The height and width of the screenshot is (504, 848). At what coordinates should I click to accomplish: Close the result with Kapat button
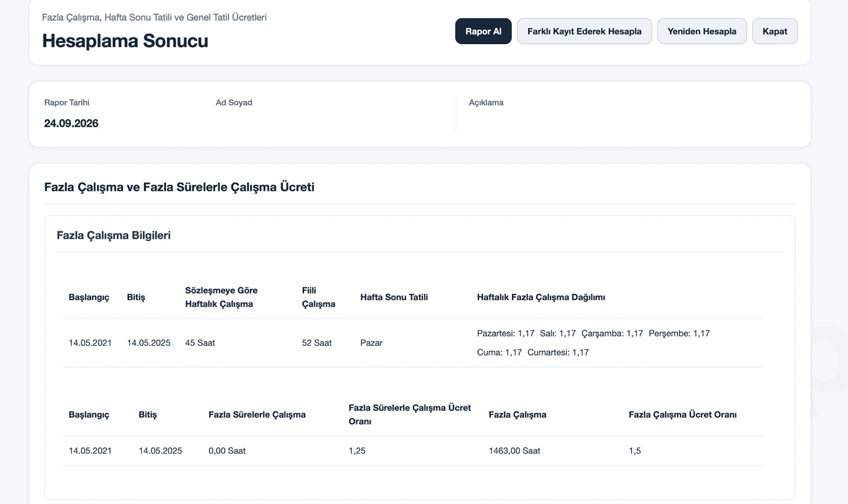(775, 31)
